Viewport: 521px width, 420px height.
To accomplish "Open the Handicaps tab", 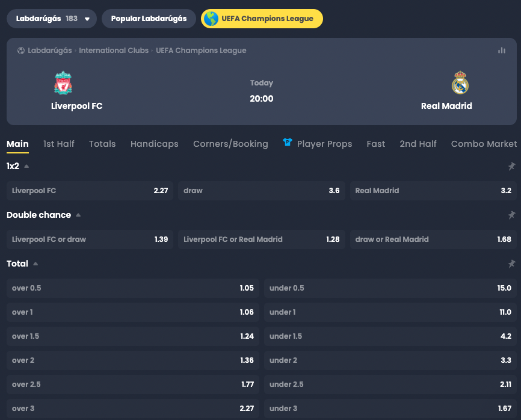I will coord(155,144).
